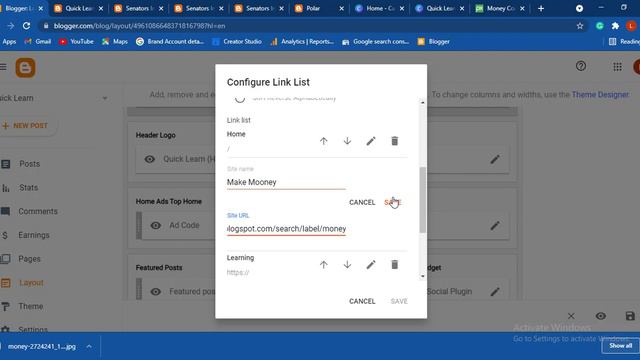Open the Gmail bookmark
The height and width of the screenshot is (360, 640).
pyautogui.click(x=38, y=42)
